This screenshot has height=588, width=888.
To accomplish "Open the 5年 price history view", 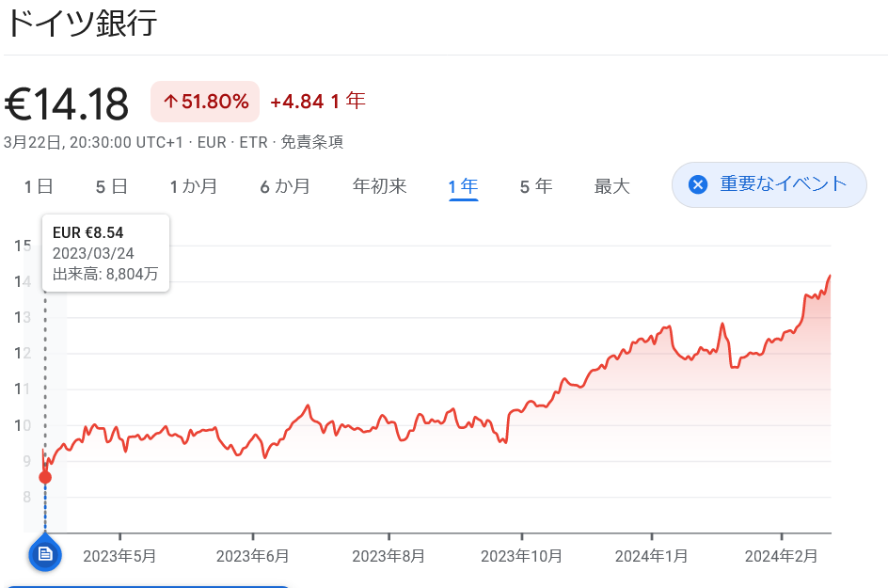I will [x=535, y=186].
